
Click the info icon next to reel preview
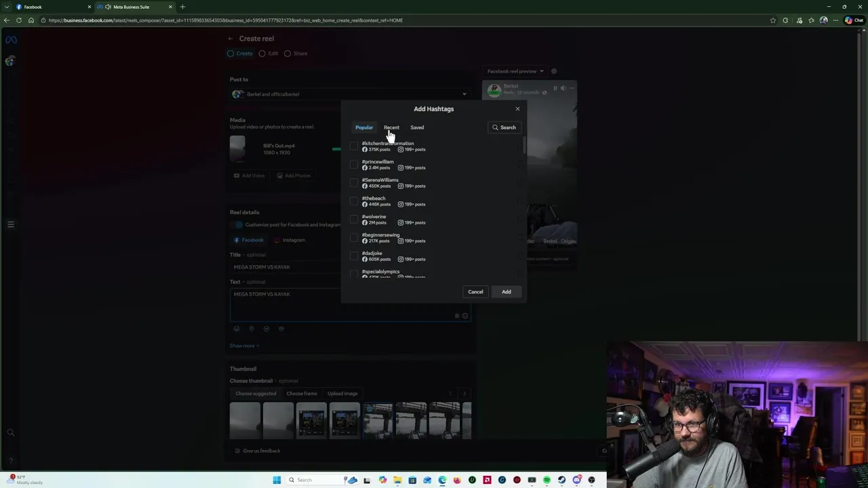(x=554, y=71)
